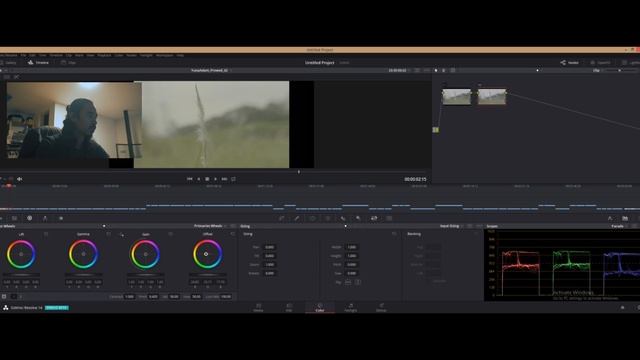Switch to the Fairlight page tab
Viewport: 640px width, 360px height.
point(351,307)
